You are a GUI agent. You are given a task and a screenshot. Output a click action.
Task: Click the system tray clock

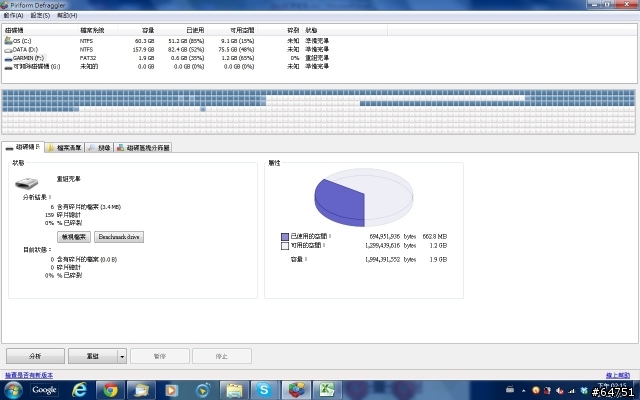[612, 389]
